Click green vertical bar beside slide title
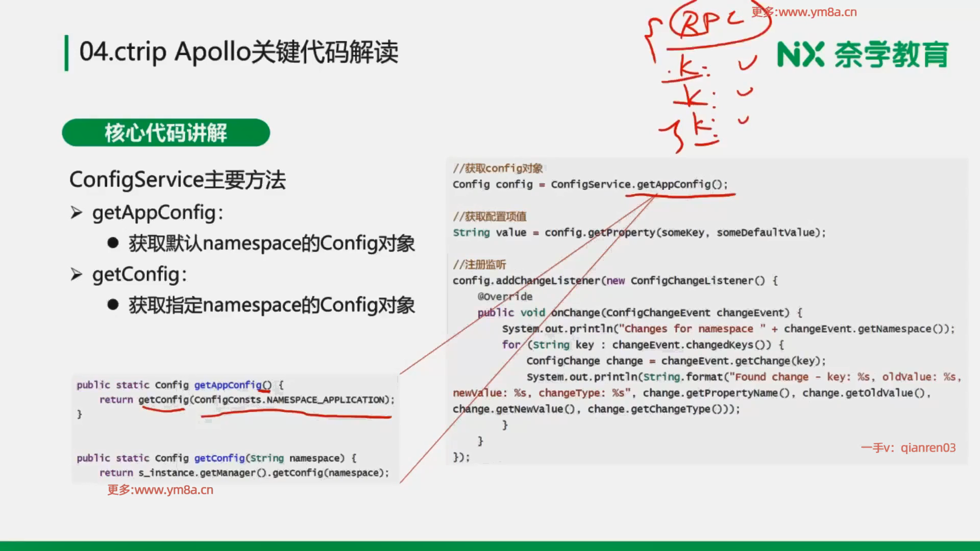 [x=66, y=53]
